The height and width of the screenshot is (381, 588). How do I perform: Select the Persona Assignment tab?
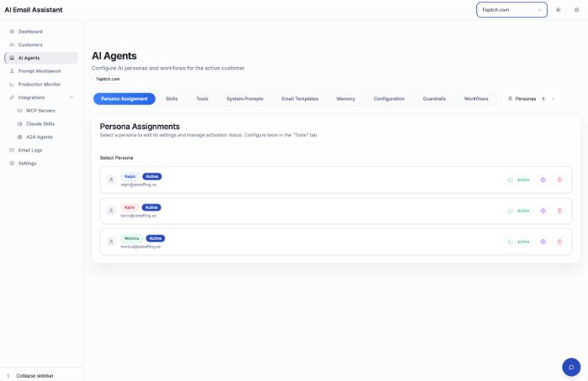tap(124, 99)
